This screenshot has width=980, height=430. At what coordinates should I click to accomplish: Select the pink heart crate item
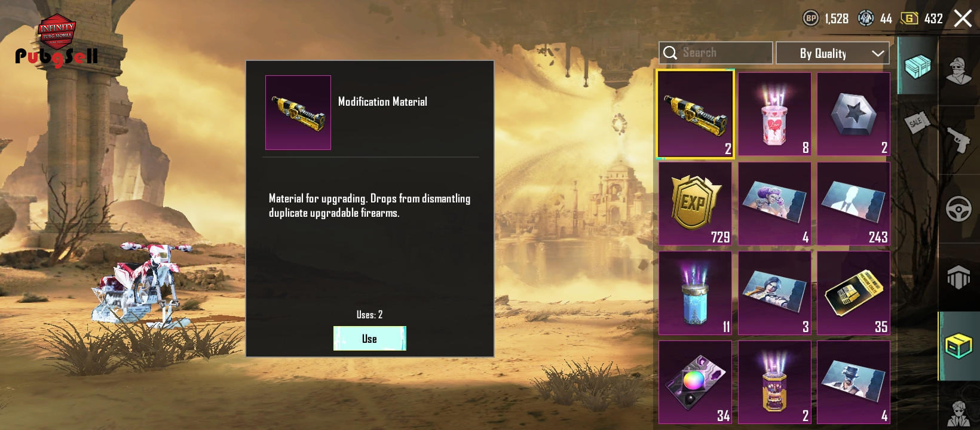[x=774, y=114]
